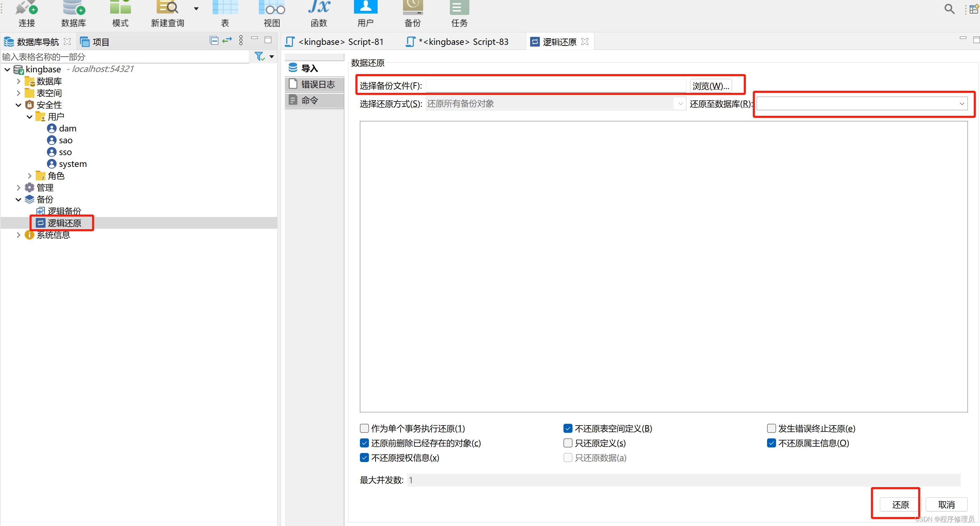Click the 连接 (connect) toolbar icon
Screen dimensions: 980x526
26,13
